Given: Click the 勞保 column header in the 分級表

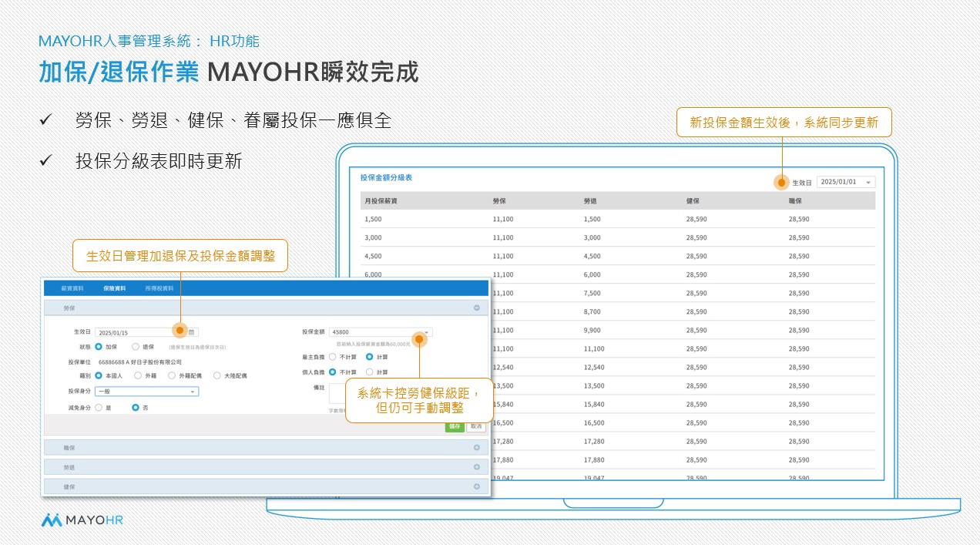Looking at the screenshot, I should (x=499, y=200).
